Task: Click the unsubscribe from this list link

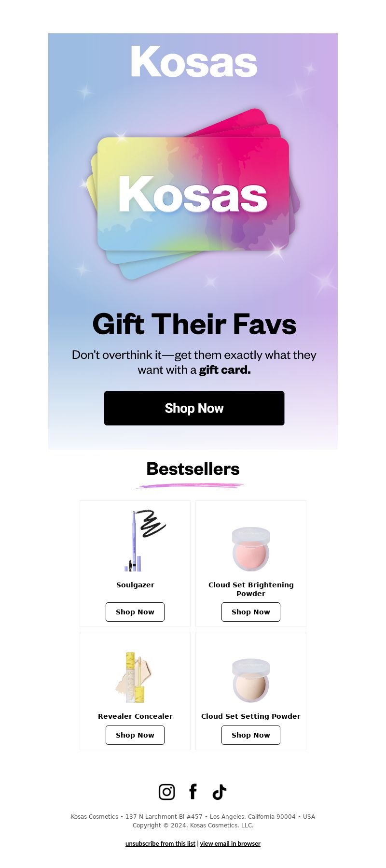Action: click(x=160, y=843)
